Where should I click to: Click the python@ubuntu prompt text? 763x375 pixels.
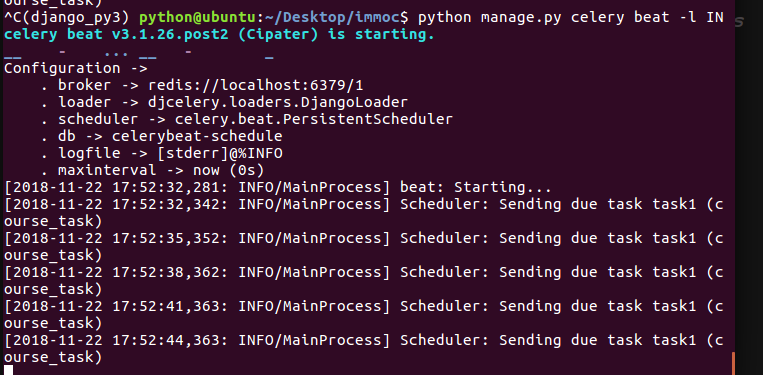[198, 18]
